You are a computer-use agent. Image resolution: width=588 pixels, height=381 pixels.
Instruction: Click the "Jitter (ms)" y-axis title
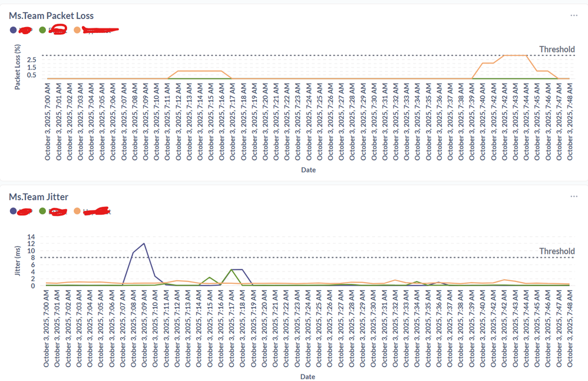17,261
